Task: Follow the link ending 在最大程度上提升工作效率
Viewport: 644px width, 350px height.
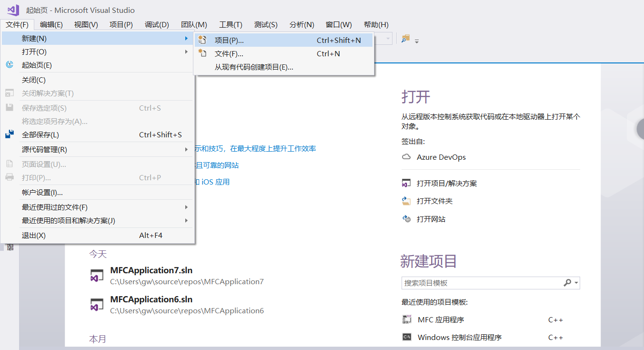Action: point(255,149)
